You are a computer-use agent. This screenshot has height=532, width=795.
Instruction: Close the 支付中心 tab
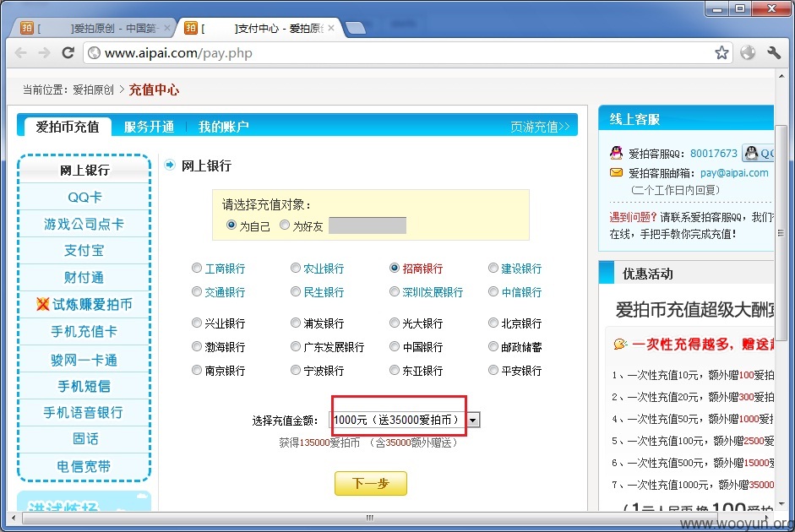[x=331, y=28]
